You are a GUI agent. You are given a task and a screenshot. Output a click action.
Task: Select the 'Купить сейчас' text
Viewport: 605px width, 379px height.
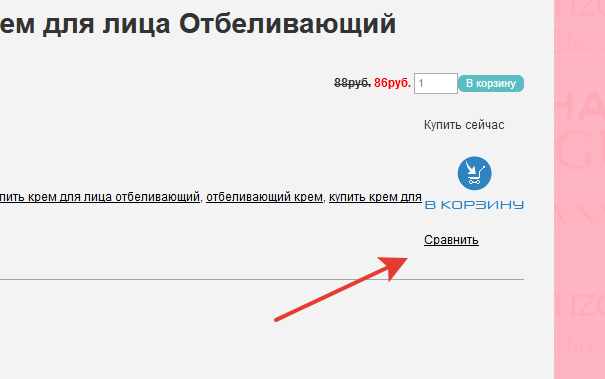464,125
